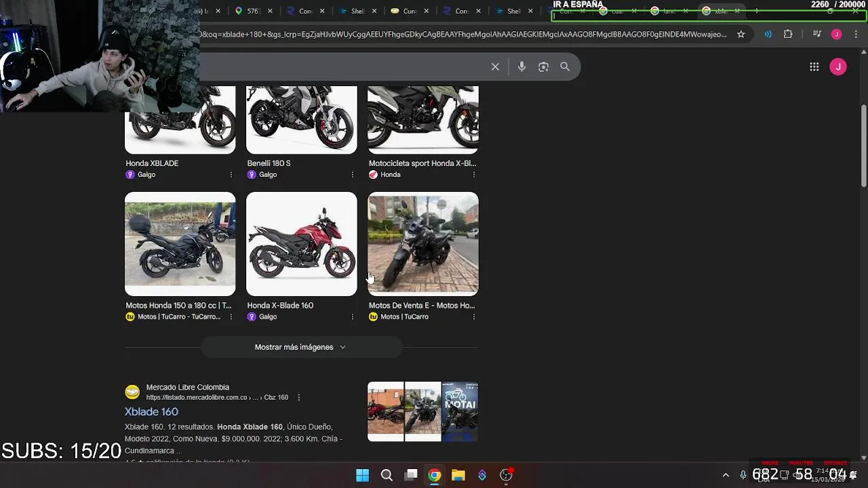Open Chrome media control icon

[x=817, y=34]
